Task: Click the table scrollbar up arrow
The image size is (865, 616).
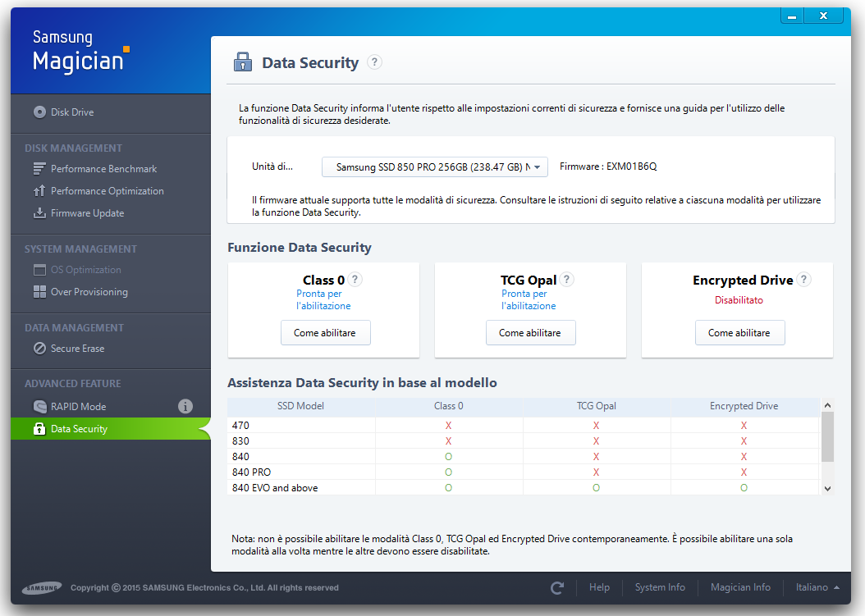Action: pos(827,405)
